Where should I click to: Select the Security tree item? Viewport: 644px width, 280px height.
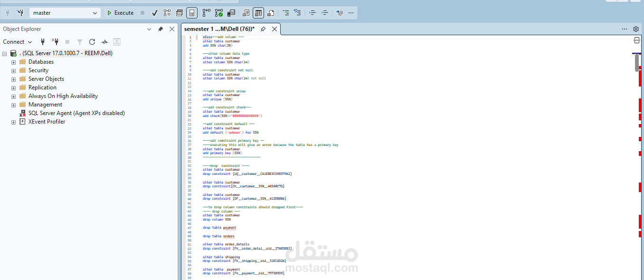click(38, 70)
